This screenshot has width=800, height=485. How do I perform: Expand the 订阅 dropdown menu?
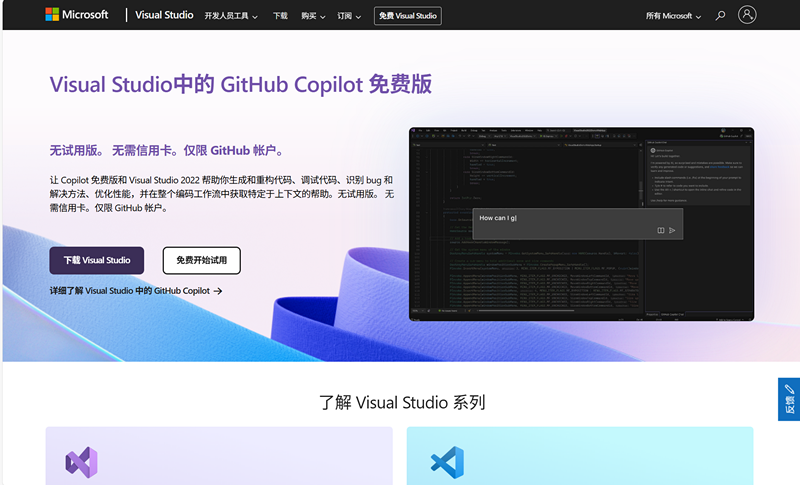[x=349, y=16]
